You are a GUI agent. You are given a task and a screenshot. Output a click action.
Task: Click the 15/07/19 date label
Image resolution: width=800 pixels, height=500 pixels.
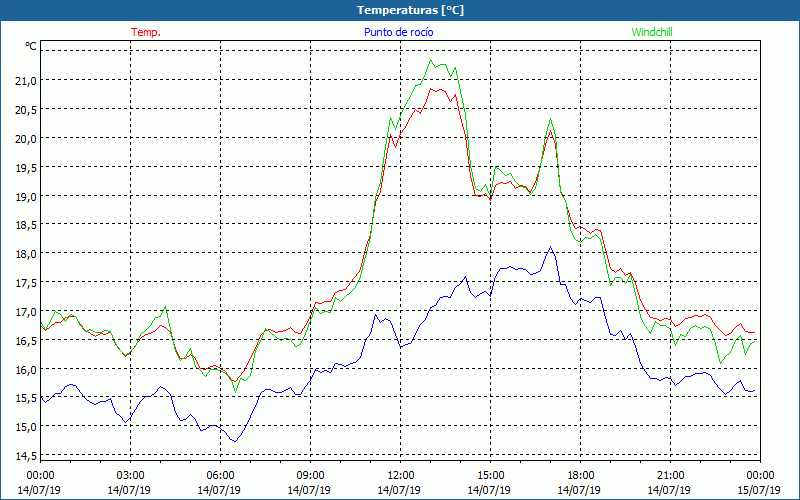click(x=759, y=490)
